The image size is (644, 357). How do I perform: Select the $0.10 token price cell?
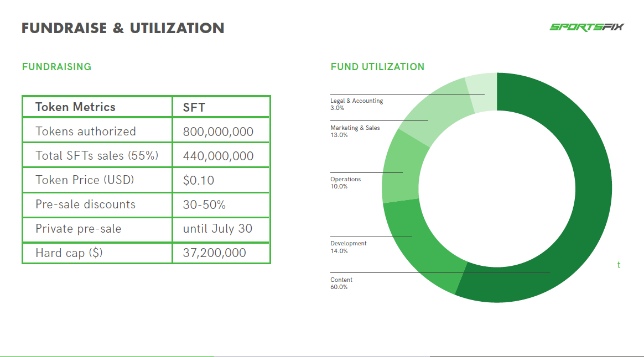(221, 180)
